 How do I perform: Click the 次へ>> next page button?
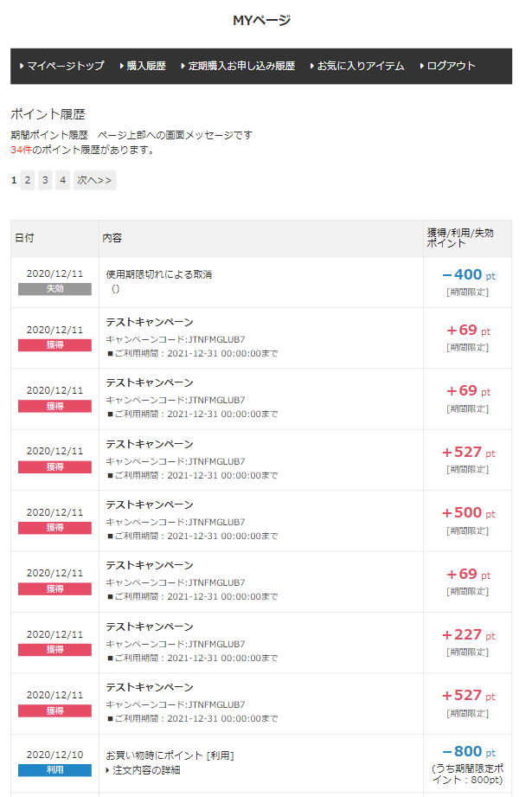click(x=94, y=180)
